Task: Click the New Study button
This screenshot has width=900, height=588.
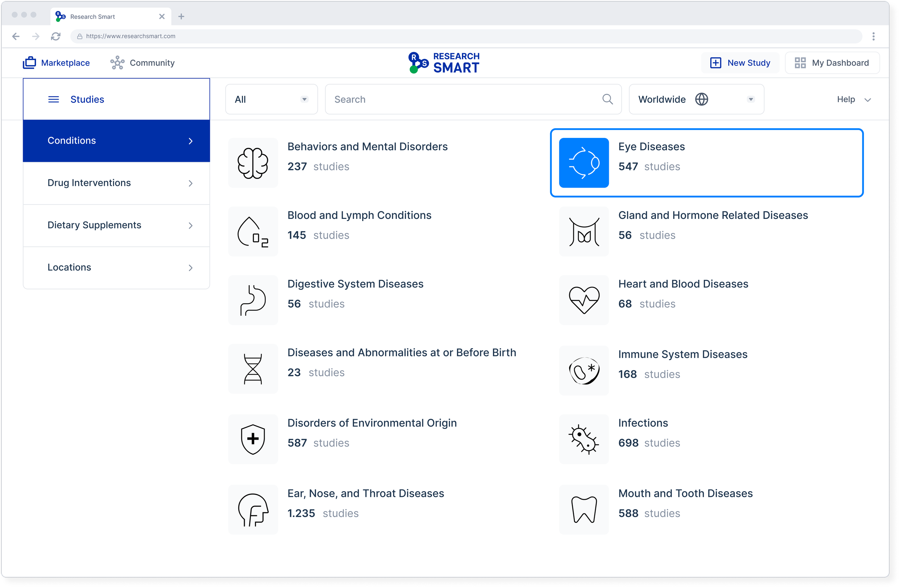Action: pyautogui.click(x=740, y=63)
